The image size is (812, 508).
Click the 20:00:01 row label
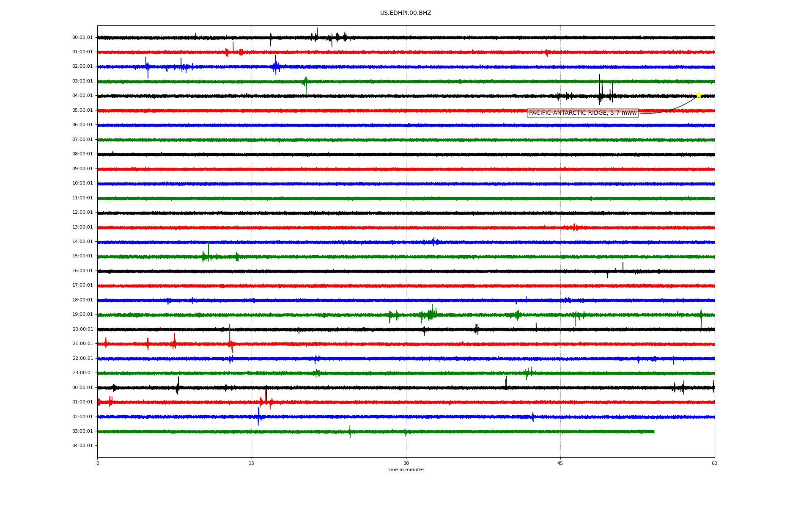82,329
